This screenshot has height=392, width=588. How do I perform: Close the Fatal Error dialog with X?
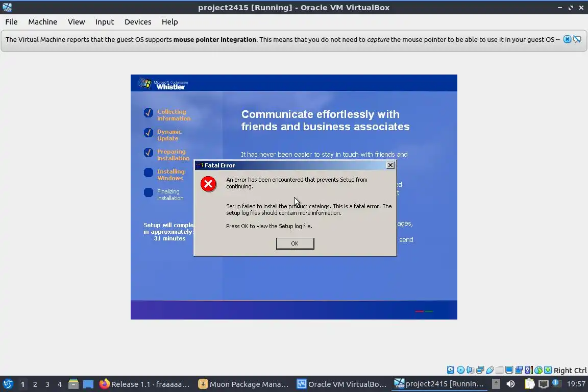[390, 165]
